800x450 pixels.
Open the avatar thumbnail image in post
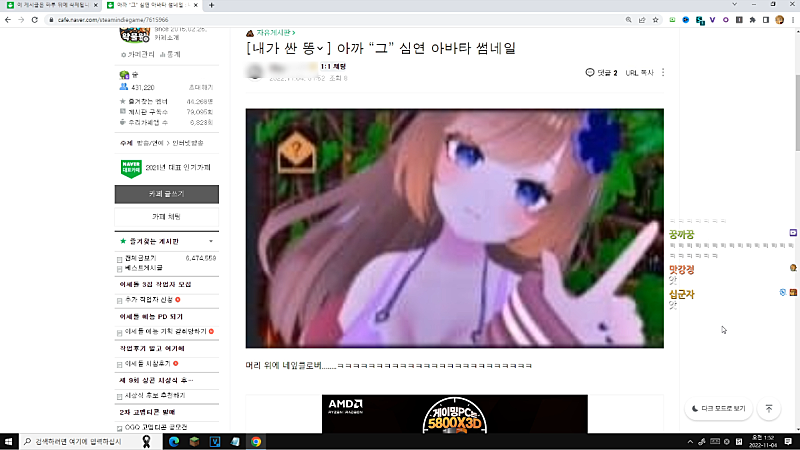click(x=455, y=228)
